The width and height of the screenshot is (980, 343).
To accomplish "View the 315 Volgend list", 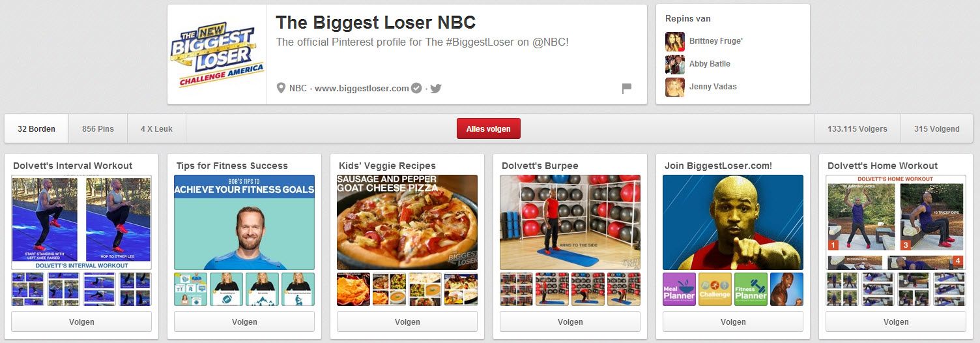I will (x=937, y=129).
